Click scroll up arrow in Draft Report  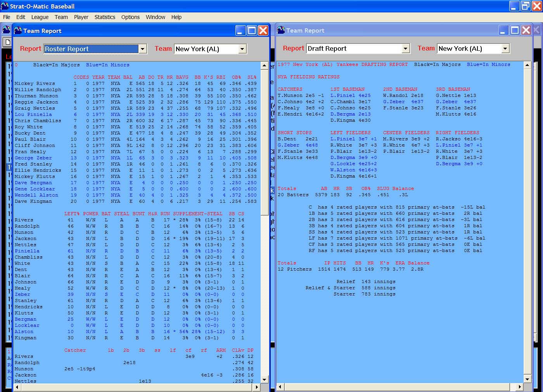[527, 65]
